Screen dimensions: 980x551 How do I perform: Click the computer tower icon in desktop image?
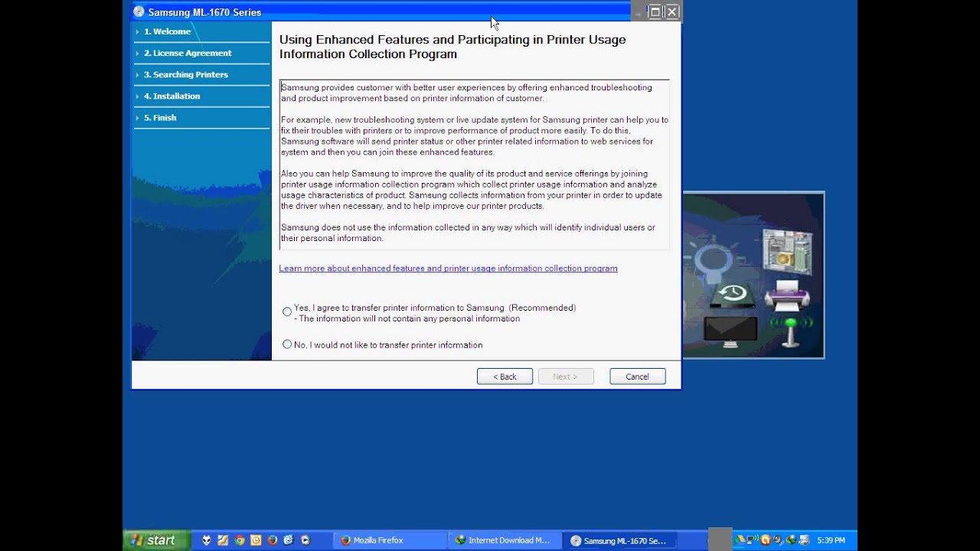786,252
